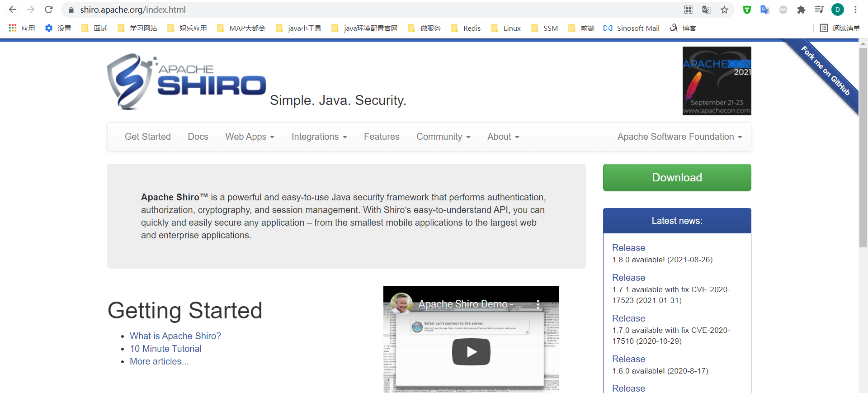
Task: Click the green Download button
Action: tap(677, 177)
